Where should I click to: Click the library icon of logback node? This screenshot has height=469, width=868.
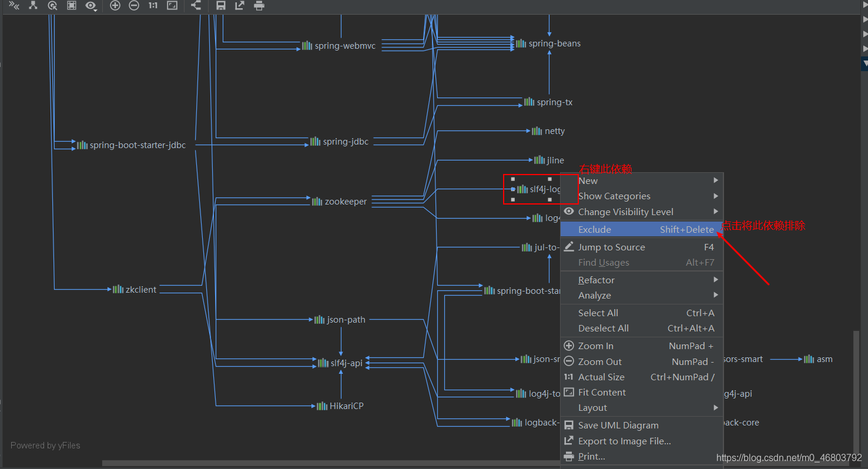pos(517,422)
